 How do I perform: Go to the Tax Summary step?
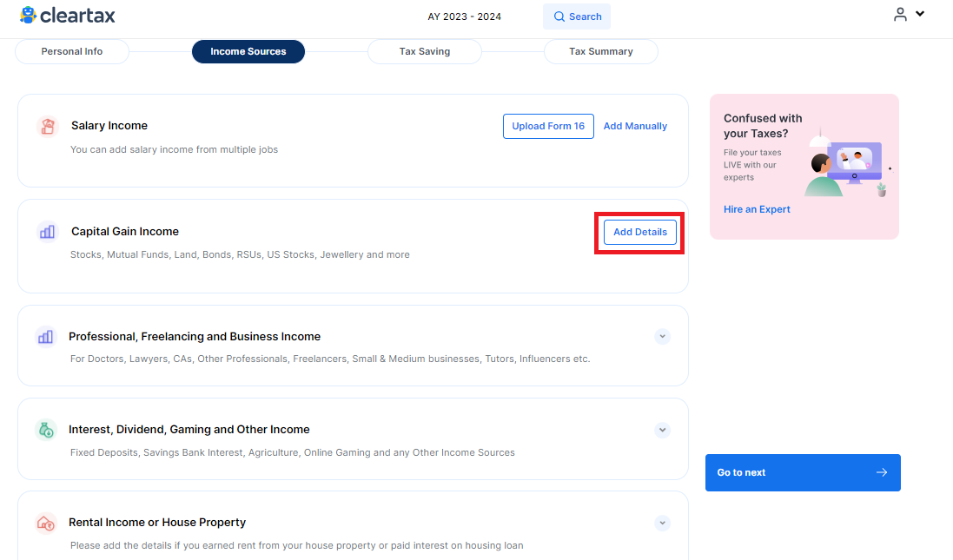pyautogui.click(x=600, y=51)
